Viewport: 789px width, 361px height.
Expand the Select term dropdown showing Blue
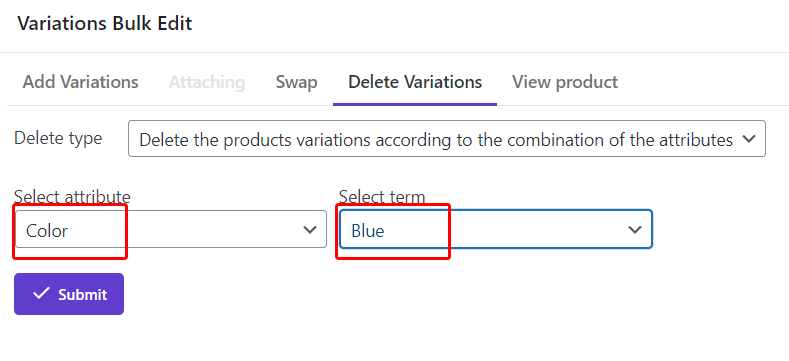click(496, 229)
